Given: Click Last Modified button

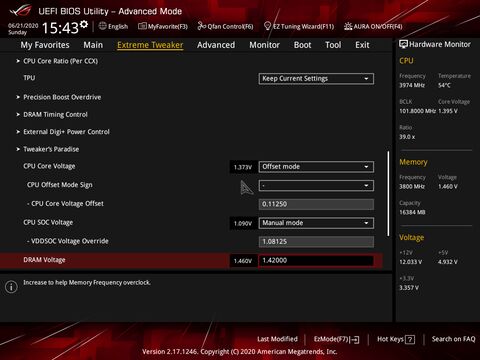Looking at the screenshot, I should pyautogui.click(x=277, y=339).
